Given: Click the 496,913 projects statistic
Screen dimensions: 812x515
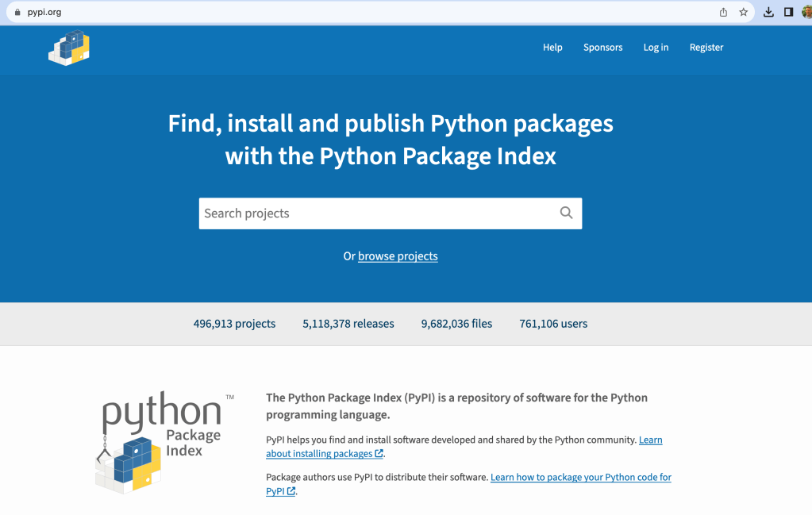Looking at the screenshot, I should [234, 324].
